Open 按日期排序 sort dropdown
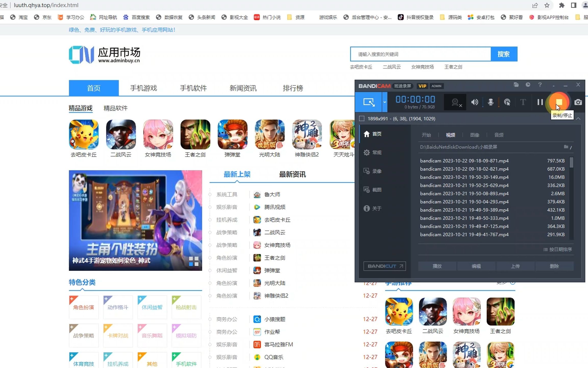This screenshot has width=588, height=368. click(558, 249)
